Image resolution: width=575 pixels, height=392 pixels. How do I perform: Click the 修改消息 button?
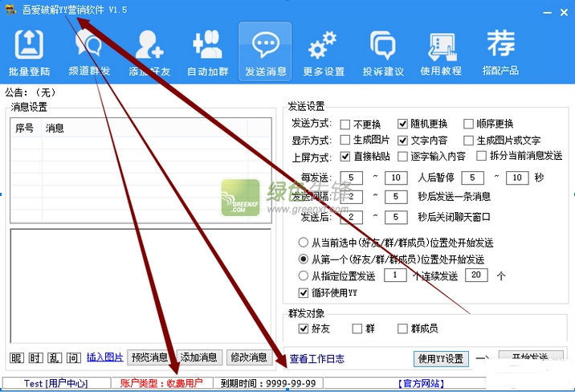tap(249, 357)
